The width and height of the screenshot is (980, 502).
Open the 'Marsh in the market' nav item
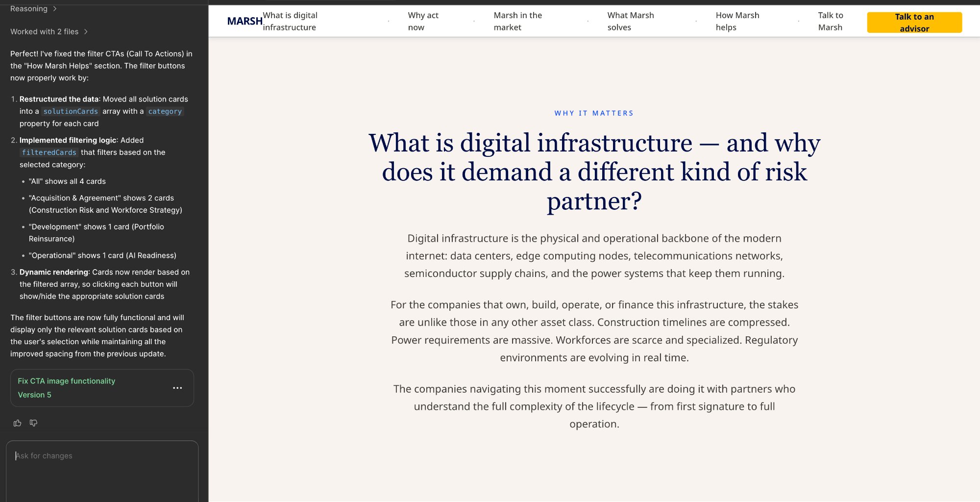[x=517, y=21]
